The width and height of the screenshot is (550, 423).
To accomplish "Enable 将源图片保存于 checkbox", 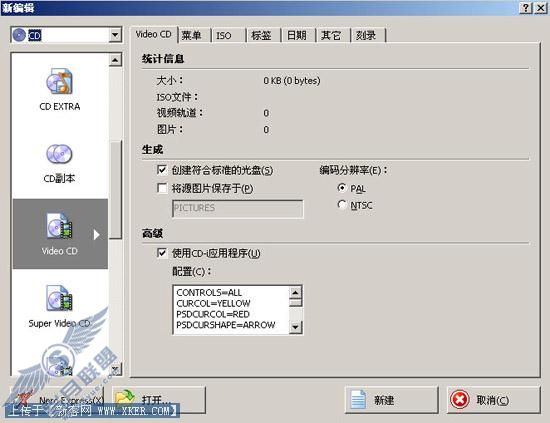I will (162, 188).
